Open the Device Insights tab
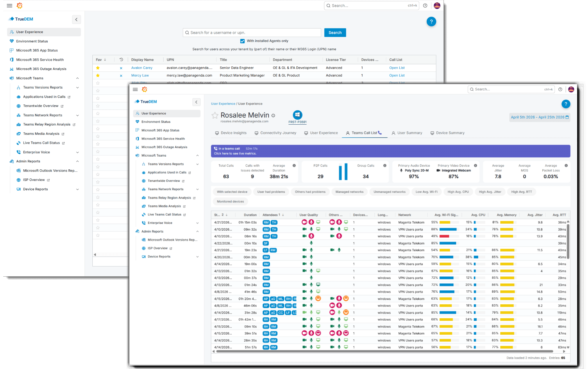The image size is (588, 369). [x=231, y=133]
